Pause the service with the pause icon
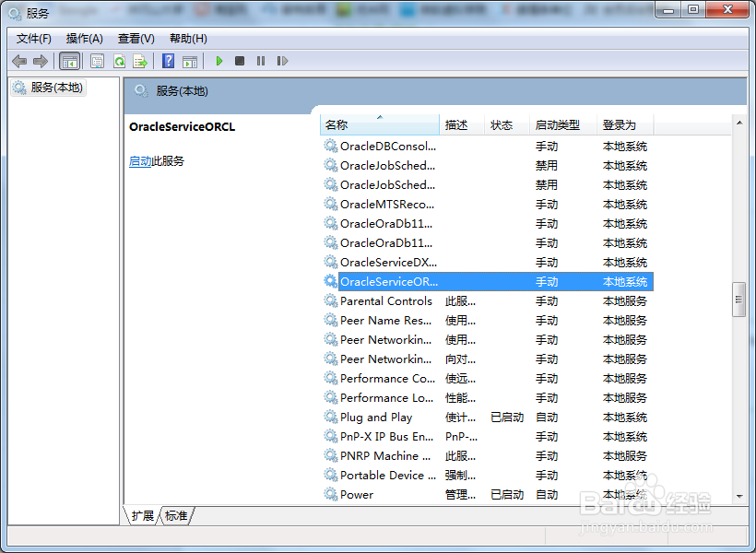 261,61
